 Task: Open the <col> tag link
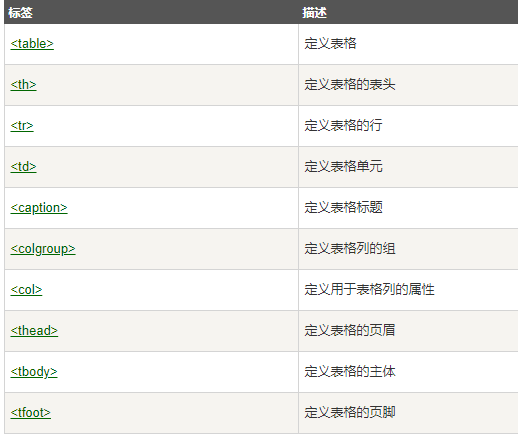click(26, 290)
